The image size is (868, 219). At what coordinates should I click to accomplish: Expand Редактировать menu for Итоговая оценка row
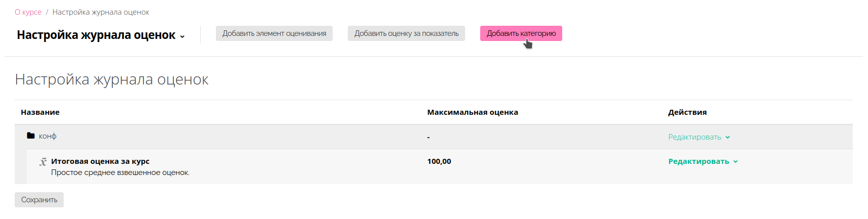tap(703, 161)
